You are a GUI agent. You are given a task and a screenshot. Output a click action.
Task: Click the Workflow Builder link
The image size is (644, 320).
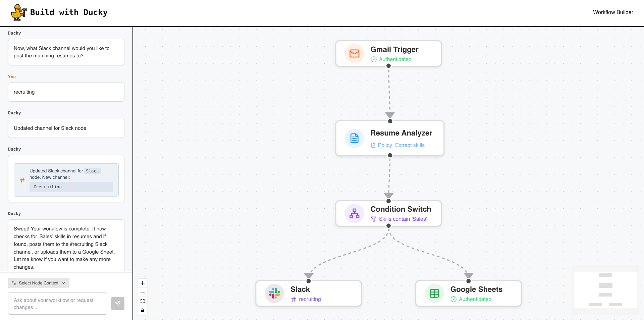(x=613, y=12)
